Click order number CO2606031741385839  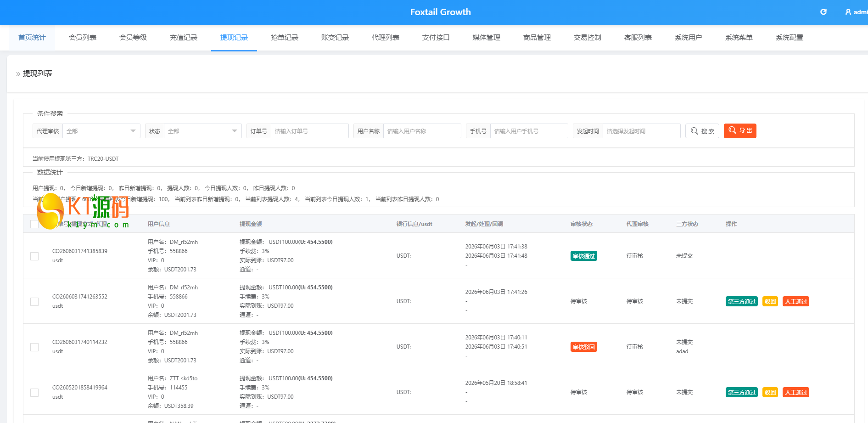tap(80, 251)
